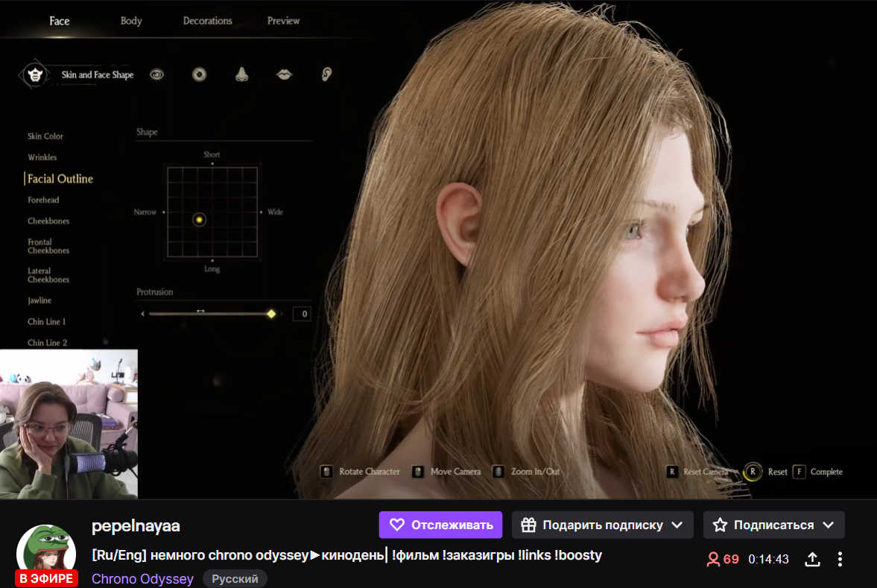Click the В ЭФИРЕ live badge
Image resolution: width=877 pixels, height=588 pixels.
pos(46,578)
